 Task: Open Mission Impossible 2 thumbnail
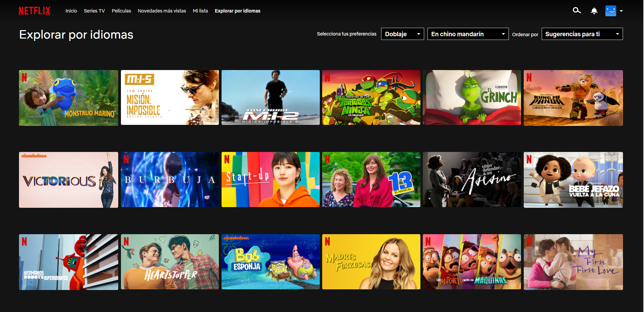point(270,97)
